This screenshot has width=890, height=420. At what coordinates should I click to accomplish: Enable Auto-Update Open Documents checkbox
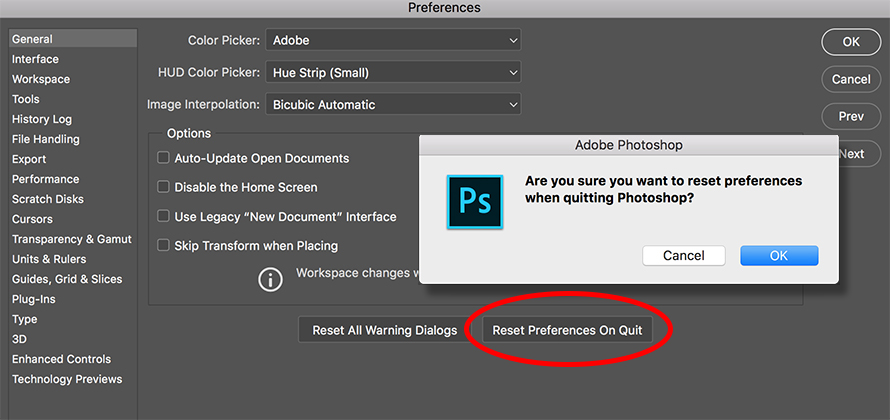point(164,158)
